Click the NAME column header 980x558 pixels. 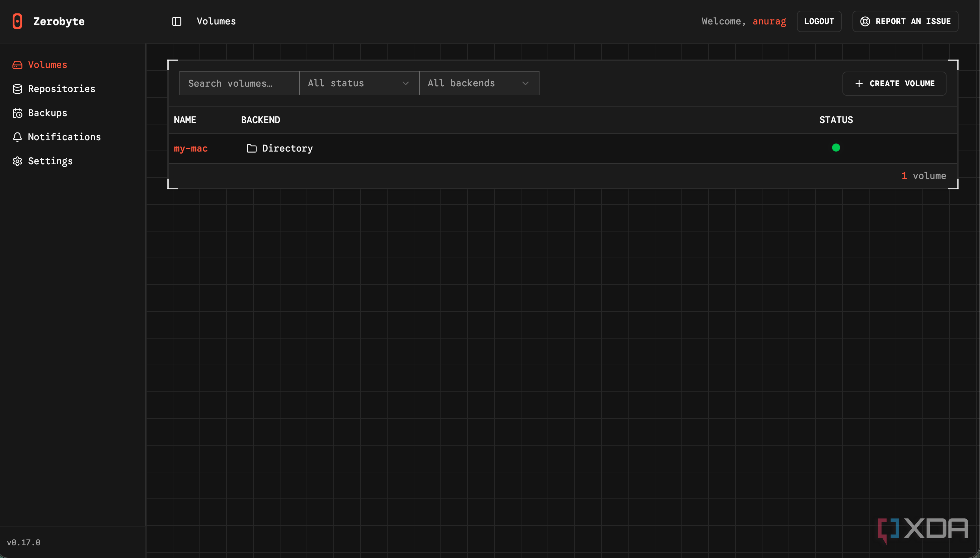click(x=185, y=120)
